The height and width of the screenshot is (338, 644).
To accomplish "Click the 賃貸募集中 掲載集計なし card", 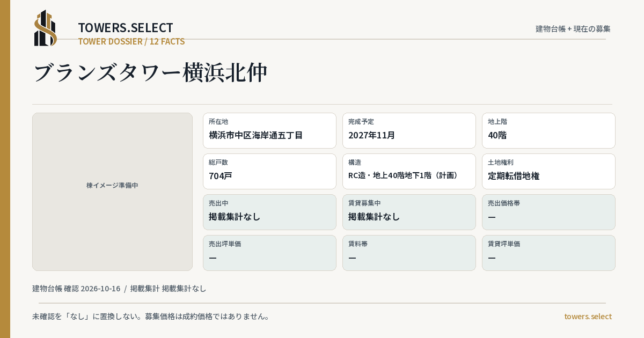I will click(409, 212).
